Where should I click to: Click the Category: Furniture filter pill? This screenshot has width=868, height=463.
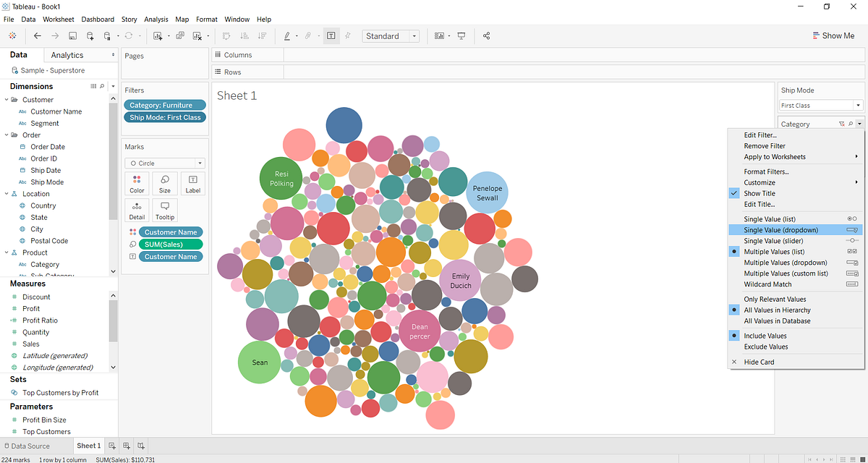click(x=164, y=105)
